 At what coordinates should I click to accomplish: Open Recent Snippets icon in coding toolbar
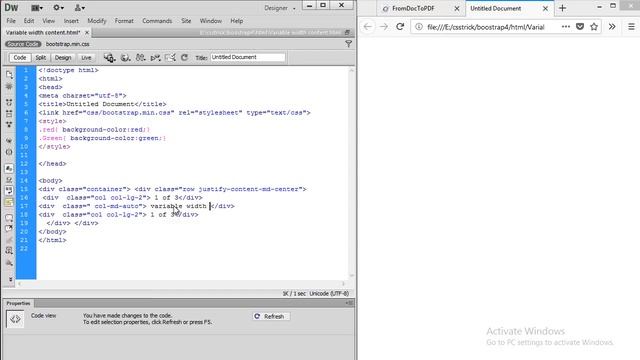pos(9,251)
